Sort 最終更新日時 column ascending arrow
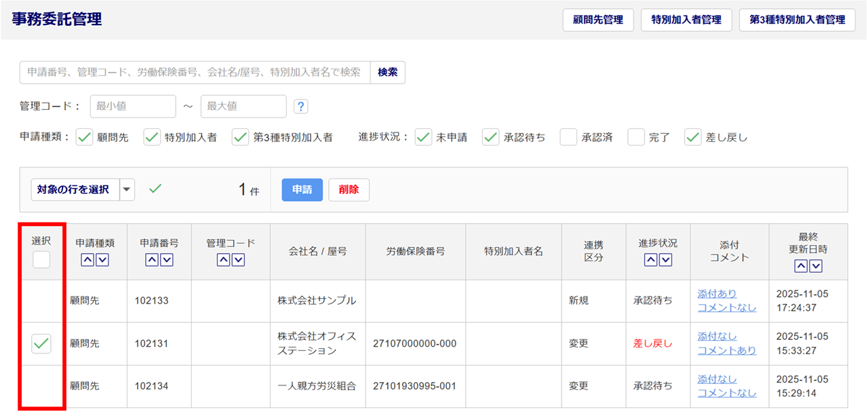The height and width of the screenshot is (418, 868). 801,266
